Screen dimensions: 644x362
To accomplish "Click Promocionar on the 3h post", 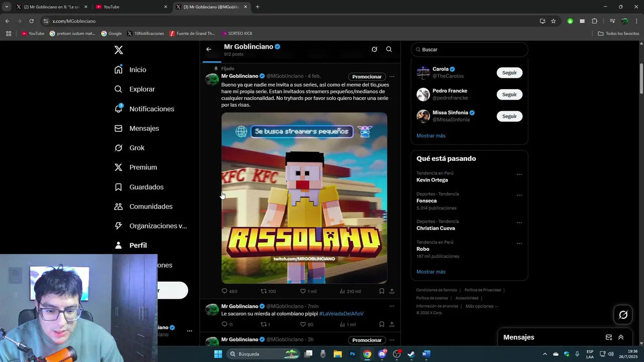I will pos(367,340).
